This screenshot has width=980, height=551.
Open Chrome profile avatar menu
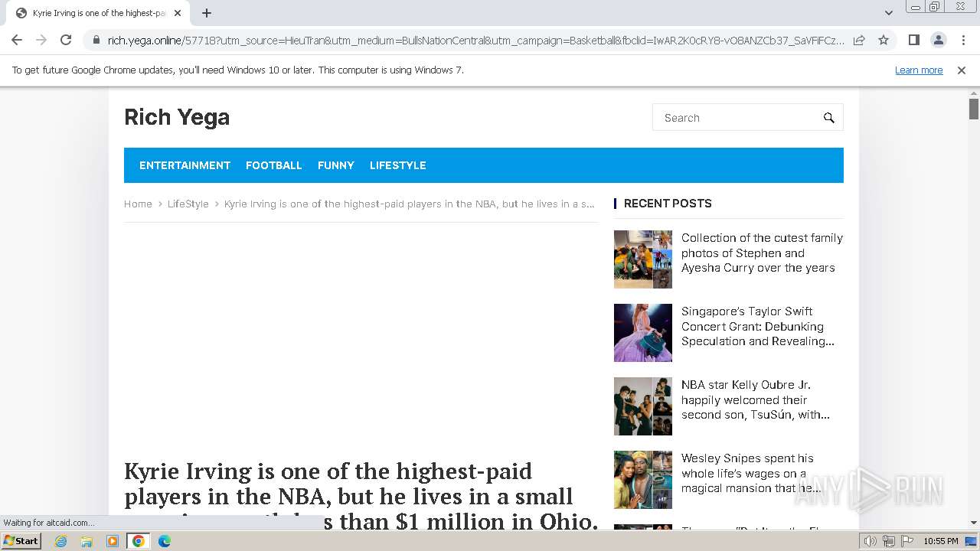tap(938, 40)
